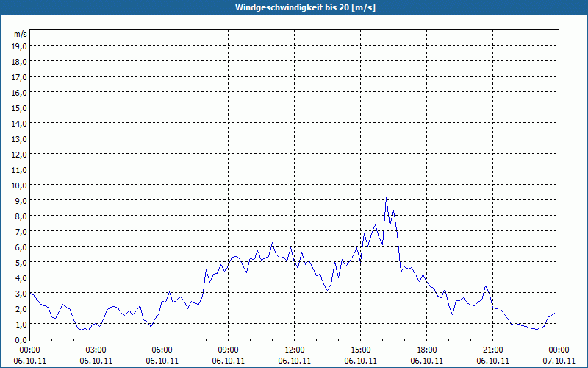Click the '8,0' y-axis label
The image size is (588, 368).
[x=21, y=216]
